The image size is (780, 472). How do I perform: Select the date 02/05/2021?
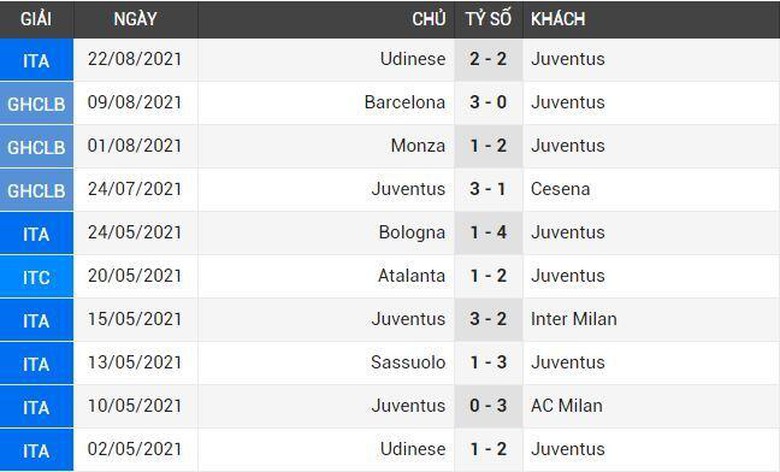click(135, 449)
